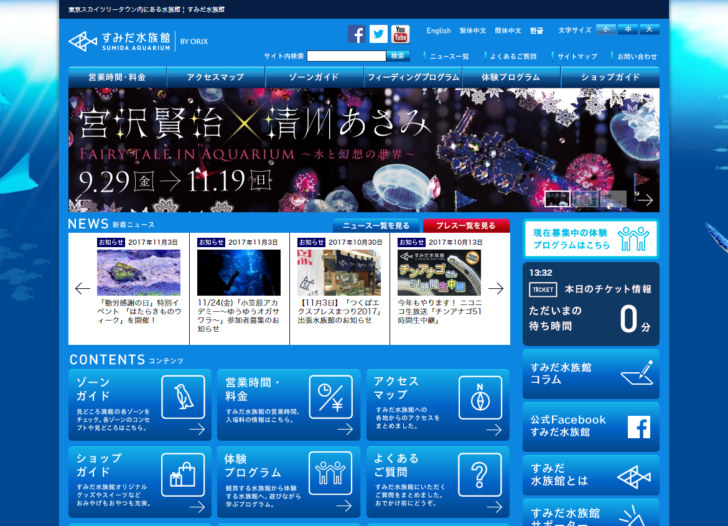Select second hero slide thumbnail
This screenshot has height=526, width=728.
[585, 199]
